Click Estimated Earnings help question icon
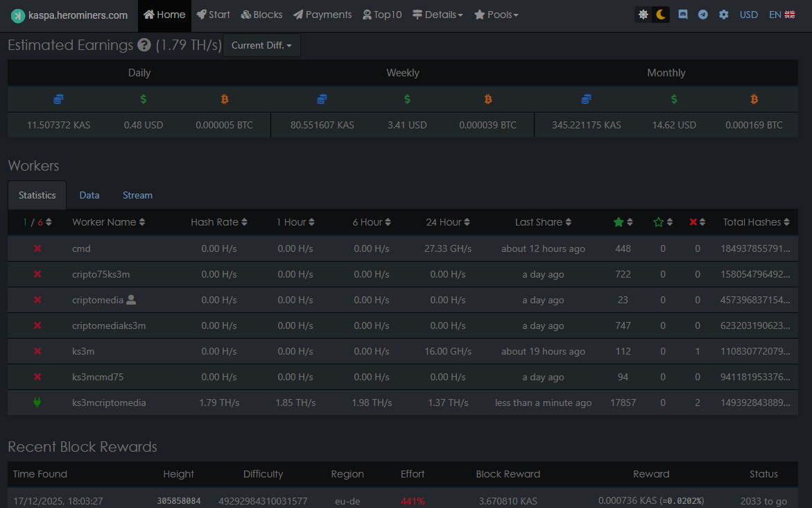The height and width of the screenshot is (508, 812). pyautogui.click(x=144, y=45)
